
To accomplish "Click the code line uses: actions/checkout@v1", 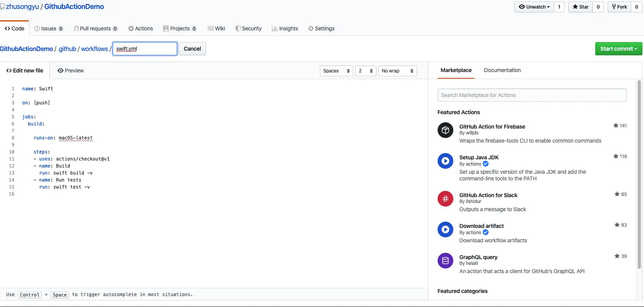I will point(71,159).
